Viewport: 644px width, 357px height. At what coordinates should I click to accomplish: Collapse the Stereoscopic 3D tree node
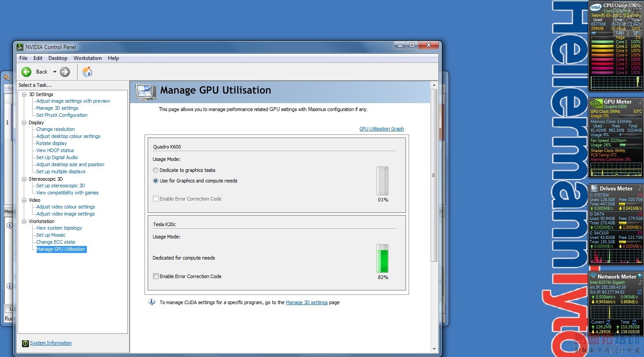[24, 179]
